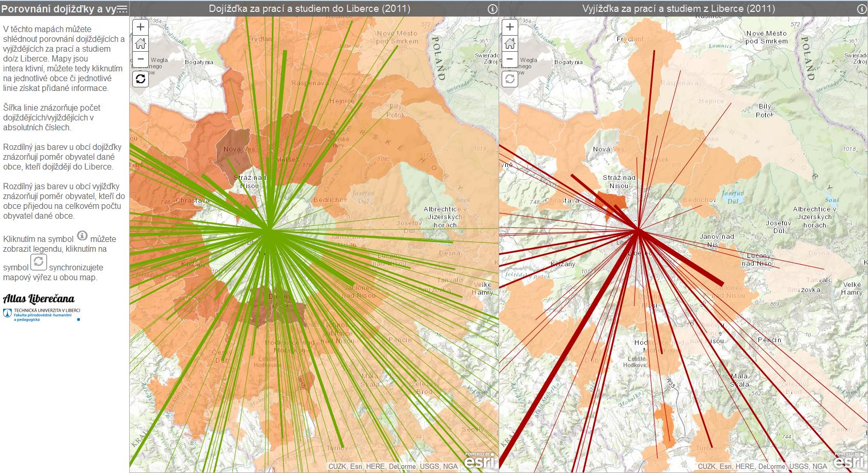
Task: Show legend info for Vyjížďka map
Action: pyautogui.click(x=862, y=9)
